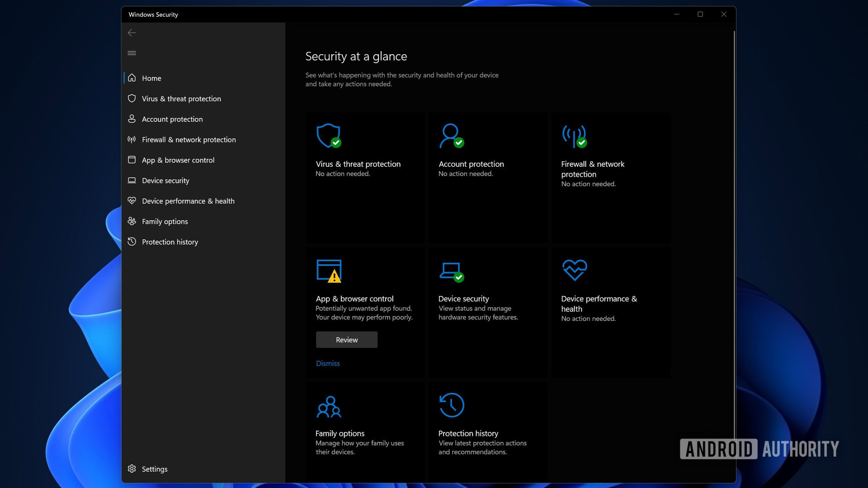Click the Protection history tile title

click(468, 433)
